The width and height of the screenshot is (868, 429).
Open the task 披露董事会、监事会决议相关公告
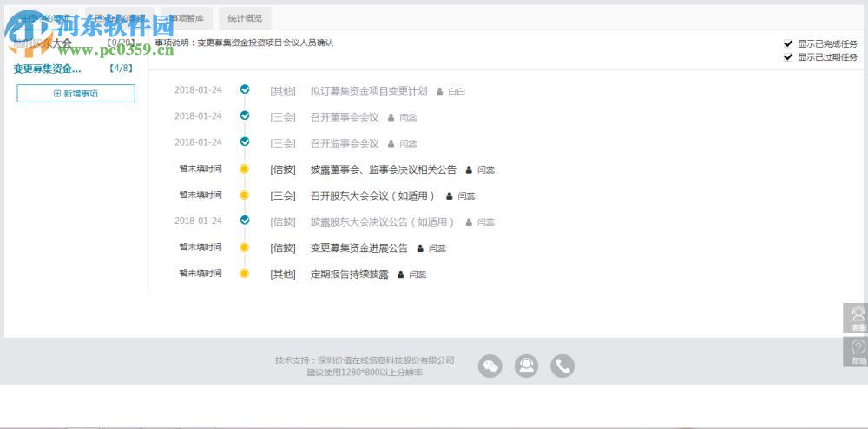click(x=384, y=169)
